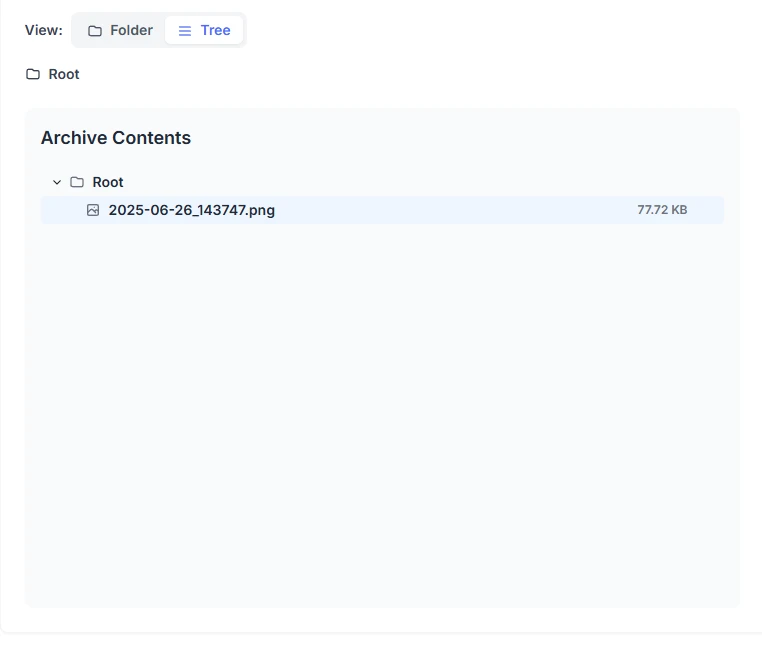Viewport: 762px width, 649px height.
Task: Click the 77.72 KB file size
Action: (x=662, y=210)
